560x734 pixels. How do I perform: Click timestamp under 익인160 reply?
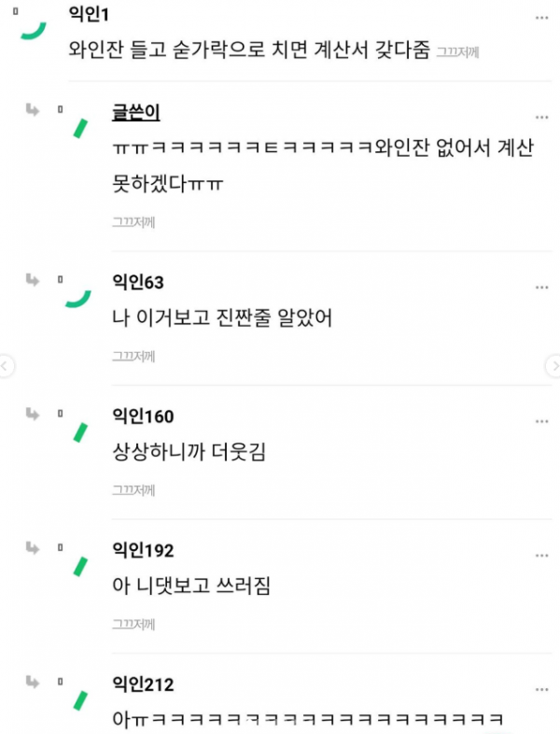point(133,490)
